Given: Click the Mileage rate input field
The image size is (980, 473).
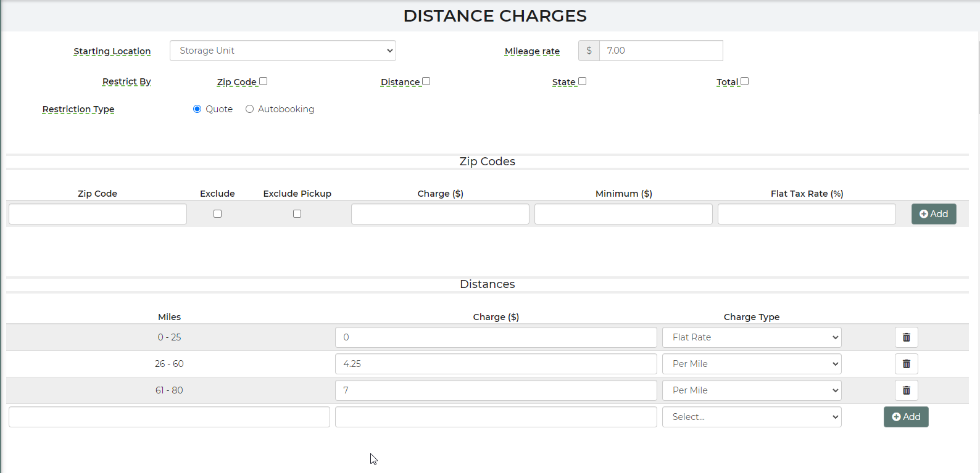Looking at the screenshot, I should [x=660, y=51].
